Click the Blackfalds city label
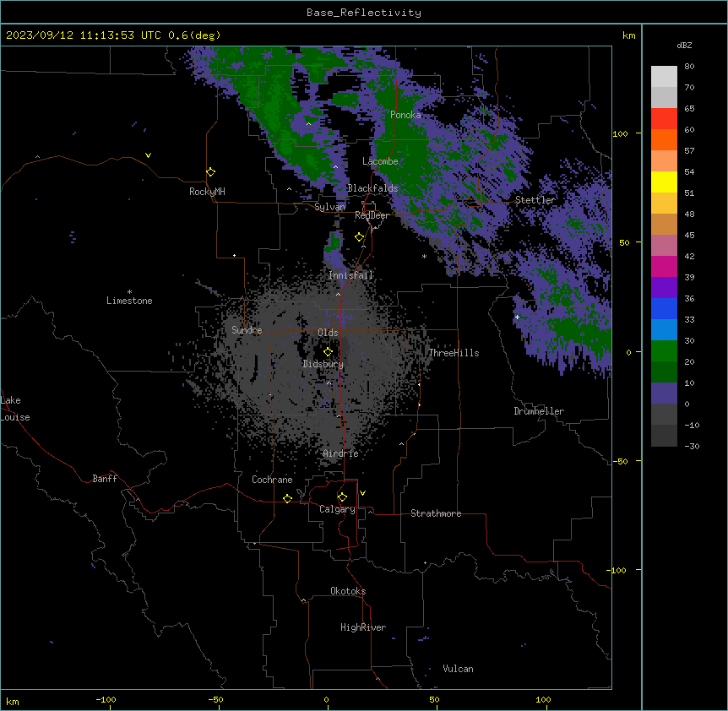Image resolution: width=728 pixels, height=711 pixels. tap(372, 188)
